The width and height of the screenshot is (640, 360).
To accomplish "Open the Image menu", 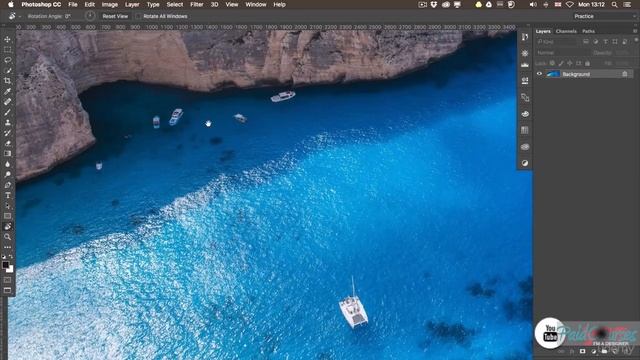I will pyautogui.click(x=109, y=4).
